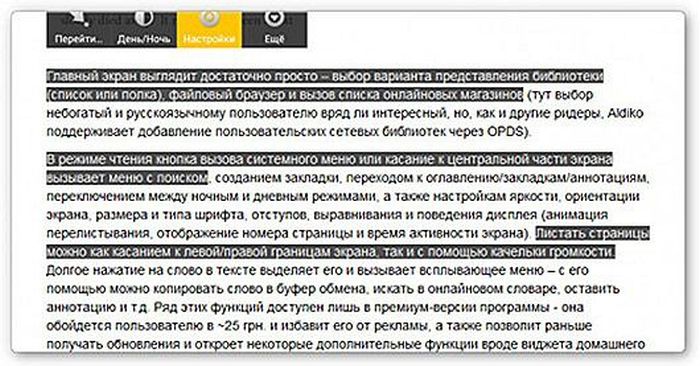Click highlighted line 'можно как касанием к левой/правой'
The width and height of the screenshot is (700, 366).
pos(331,252)
